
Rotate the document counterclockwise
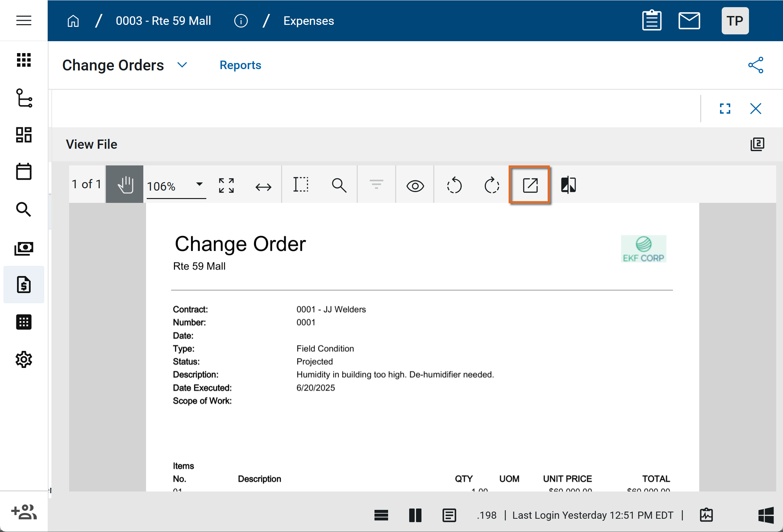(x=454, y=186)
